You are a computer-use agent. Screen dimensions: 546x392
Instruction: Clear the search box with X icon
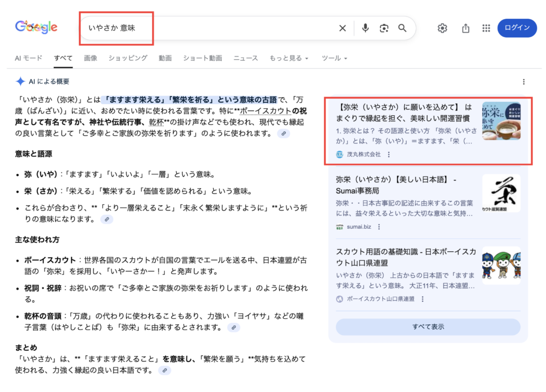342,28
